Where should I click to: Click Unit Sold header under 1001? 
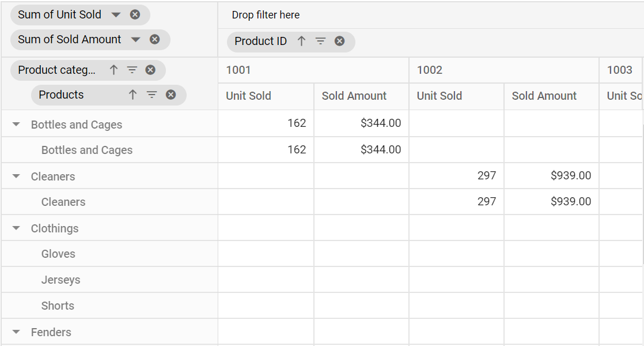pyautogui.click(x=266, y=96)
